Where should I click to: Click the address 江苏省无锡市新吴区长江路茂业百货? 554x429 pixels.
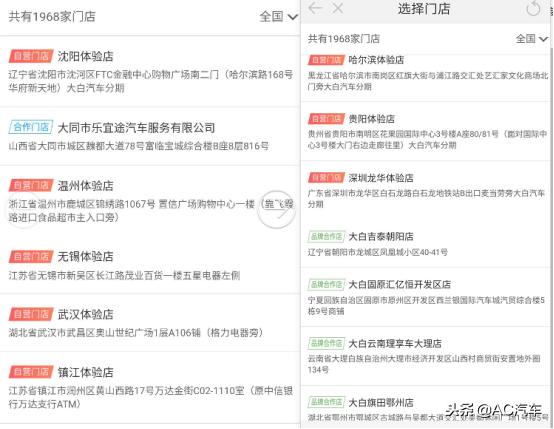[124, 275]
